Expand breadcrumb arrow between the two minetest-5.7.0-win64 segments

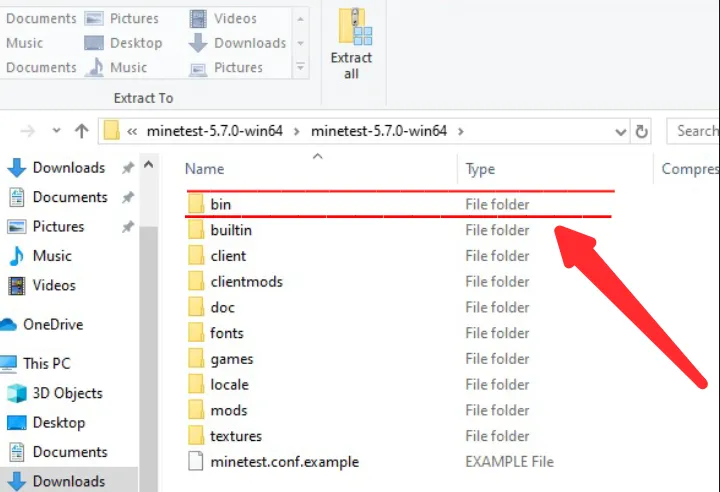[297, 131]
